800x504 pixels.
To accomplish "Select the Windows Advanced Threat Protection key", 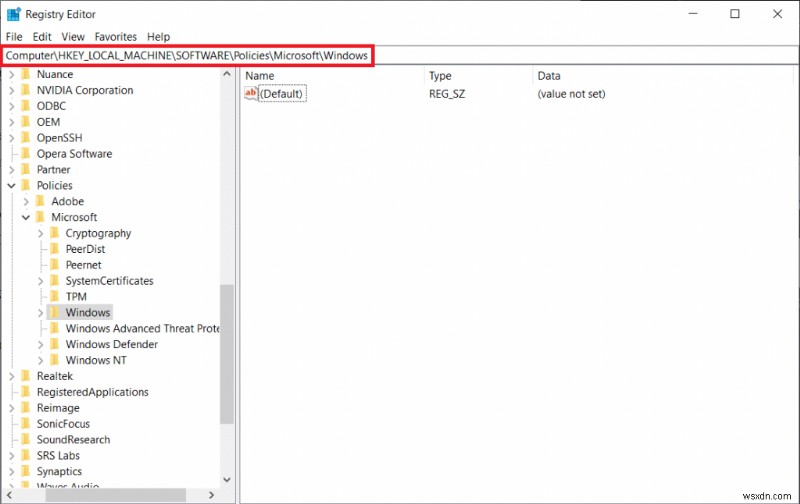I will (142, 329).
